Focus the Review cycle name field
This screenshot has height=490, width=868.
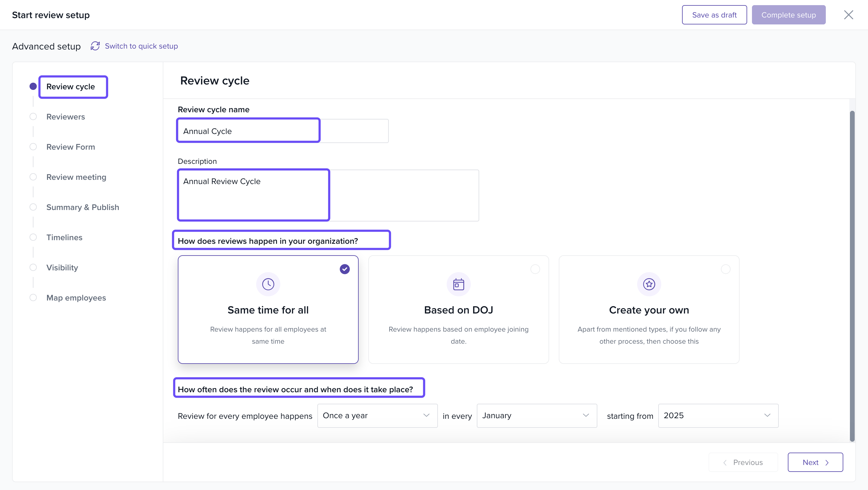(282, 131)
